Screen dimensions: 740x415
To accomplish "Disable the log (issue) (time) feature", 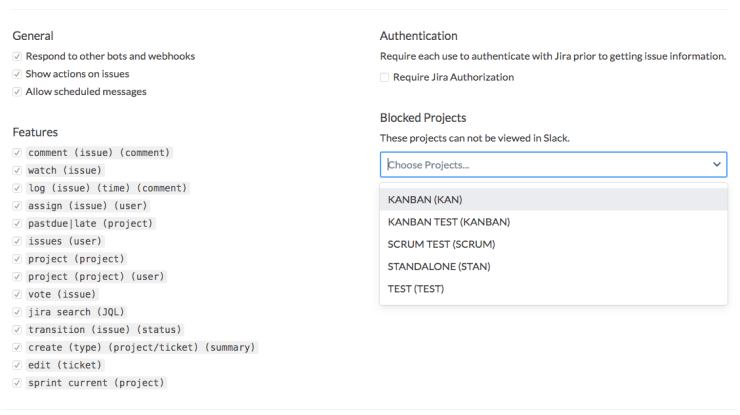I will pyautogui.click(x=17, y=188).
